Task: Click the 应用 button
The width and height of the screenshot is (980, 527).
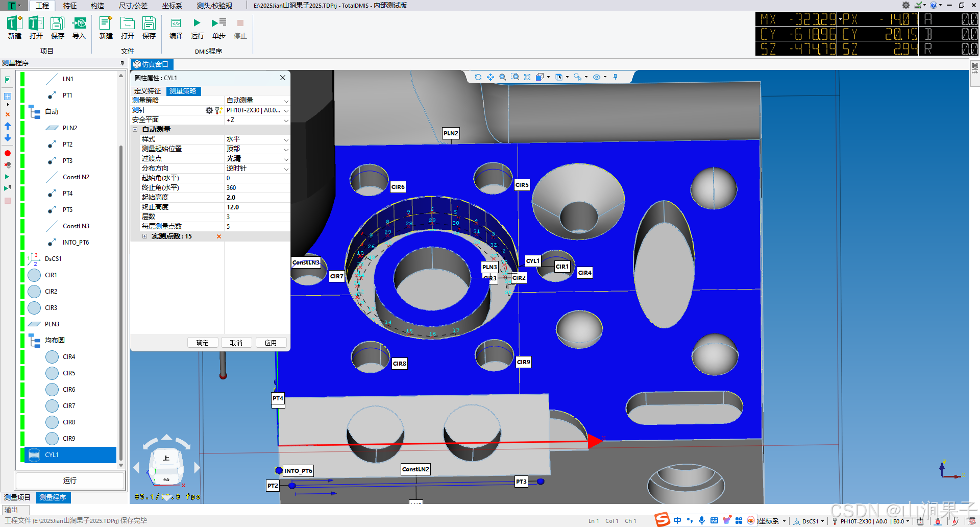Action: (271, 343)
